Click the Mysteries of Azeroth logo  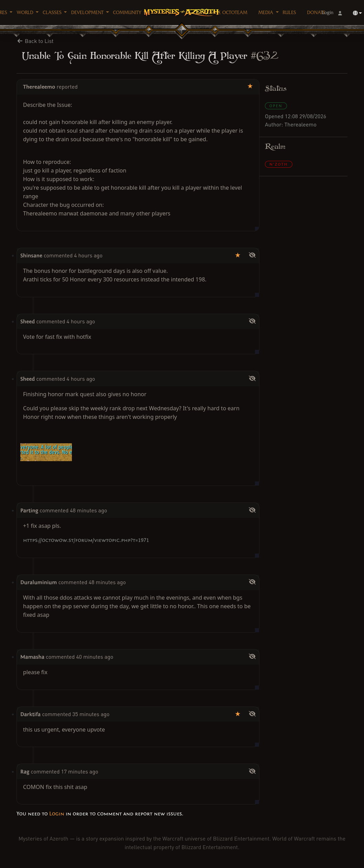(182, 12)
